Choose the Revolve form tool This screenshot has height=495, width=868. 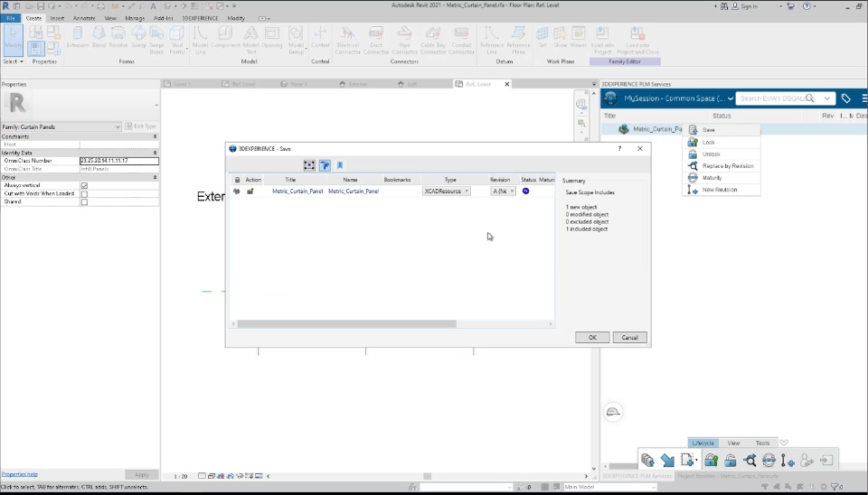coord(118,37)
